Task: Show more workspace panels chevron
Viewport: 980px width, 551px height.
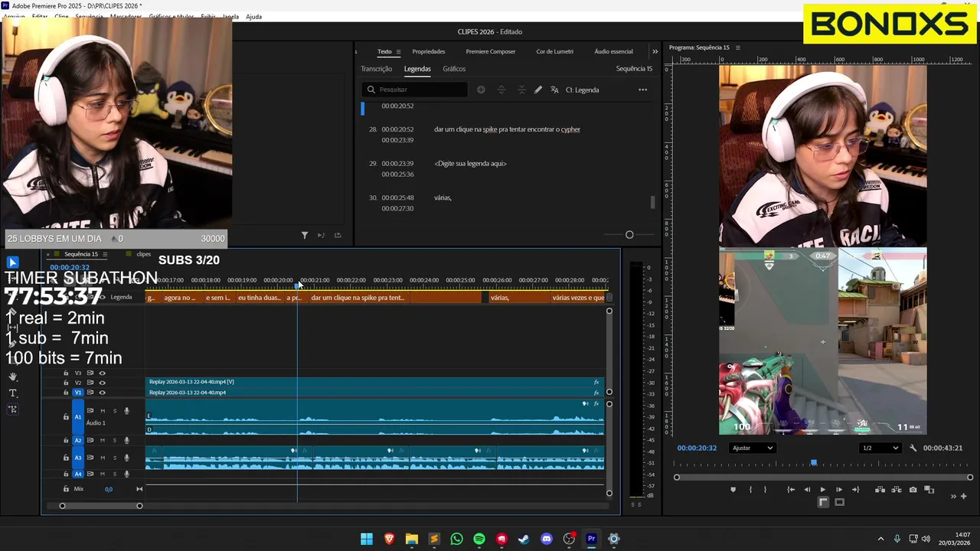Action: (655, 51)
